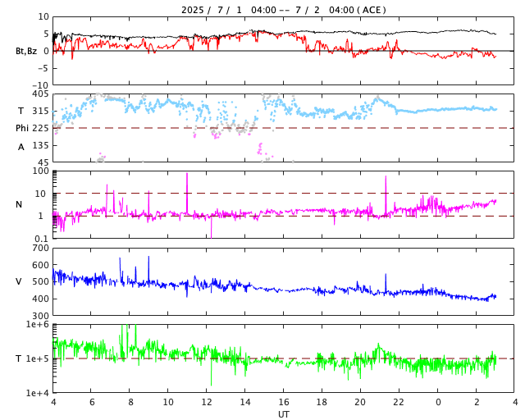Click the 'V' velocity panel label

(19, 281)
